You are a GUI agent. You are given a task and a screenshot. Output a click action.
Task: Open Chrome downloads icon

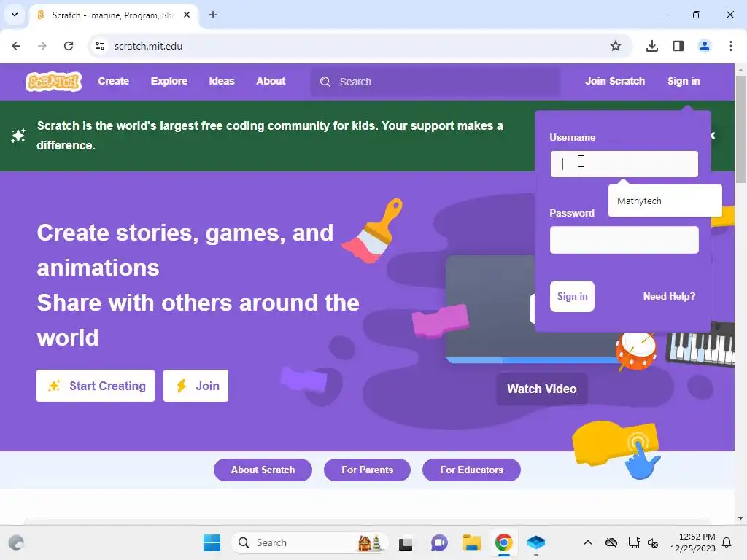pos(652,46)
